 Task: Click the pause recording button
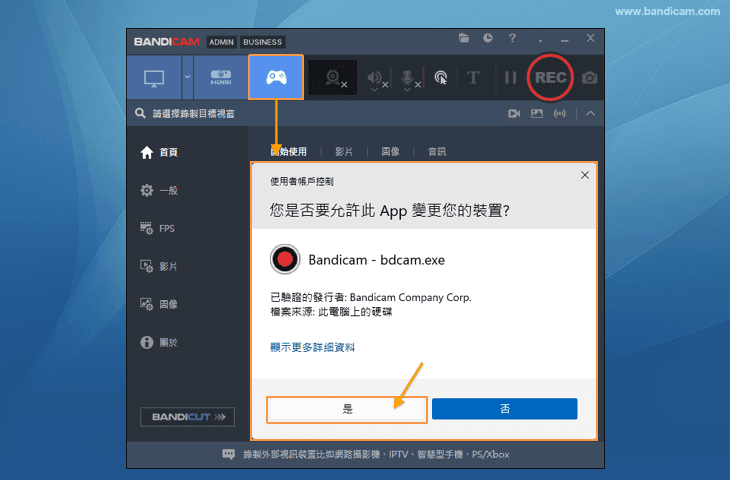tap(510, 78)
